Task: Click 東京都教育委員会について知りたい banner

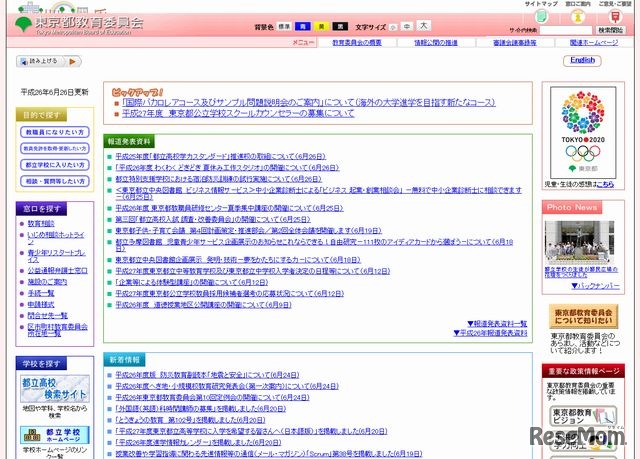Action: (x=583, y=316)
